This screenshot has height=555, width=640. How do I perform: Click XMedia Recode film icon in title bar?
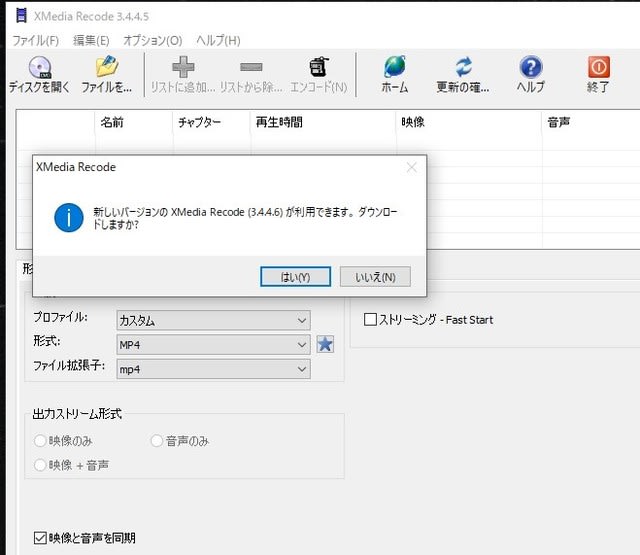(x=21, y=16)
